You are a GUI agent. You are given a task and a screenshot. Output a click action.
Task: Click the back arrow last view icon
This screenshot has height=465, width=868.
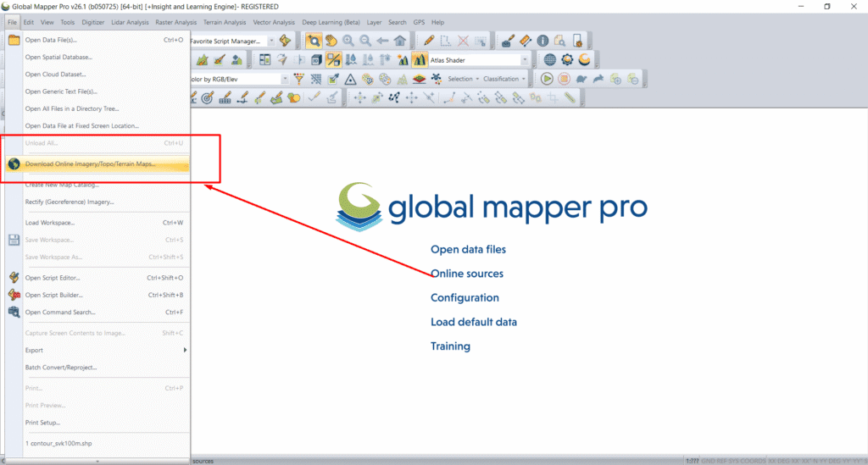382,41
